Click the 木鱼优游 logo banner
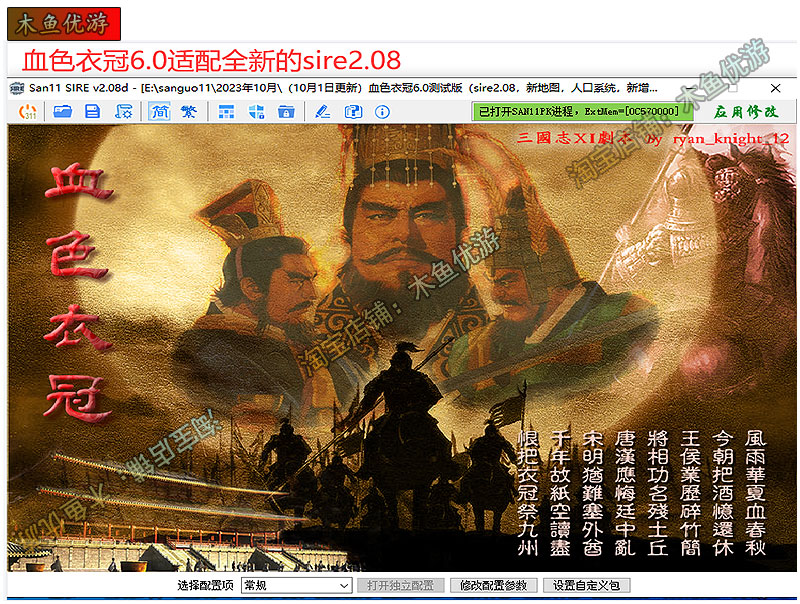 click(x=64, y=23)
